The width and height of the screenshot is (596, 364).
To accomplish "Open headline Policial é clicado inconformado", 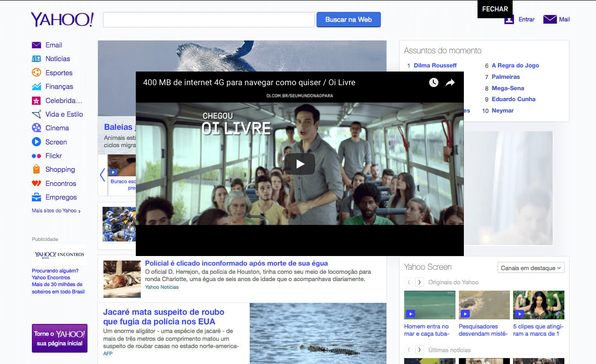I will [236, 263].
